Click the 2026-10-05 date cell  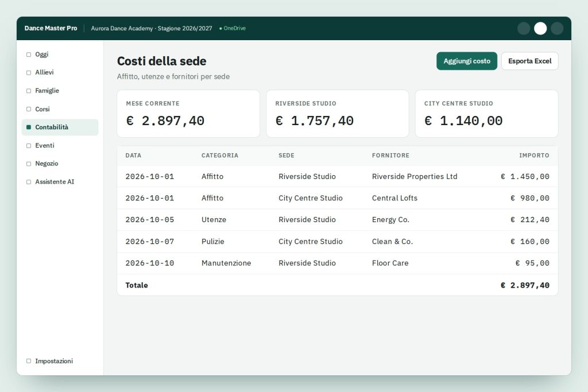[150, 220]
